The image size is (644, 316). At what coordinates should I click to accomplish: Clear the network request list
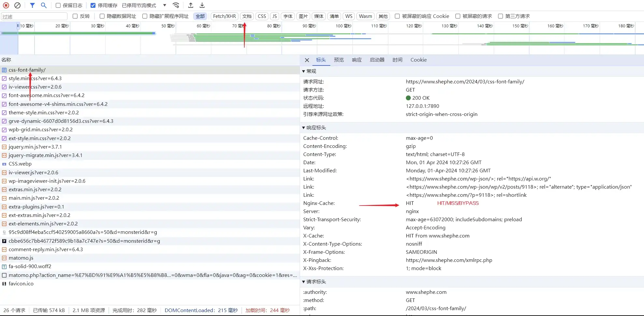(18, 5)
